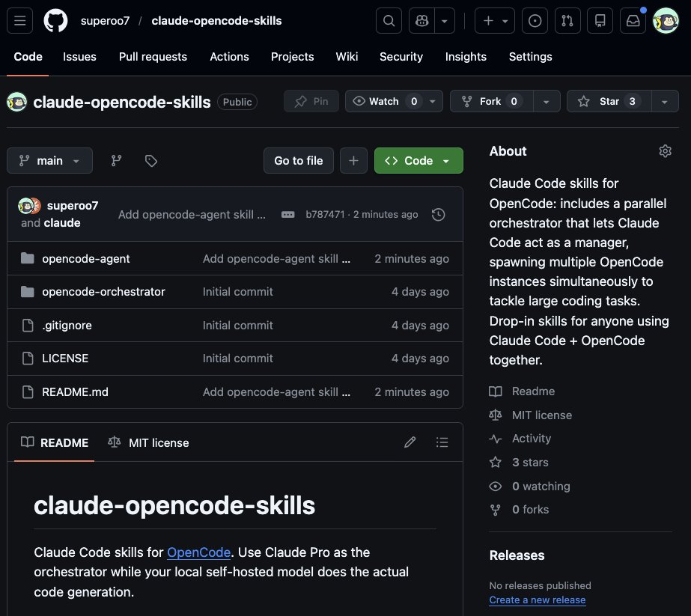The image size is (691, 616).
Task: Open Copilot chat icon
Action: (x=421, y=21)
